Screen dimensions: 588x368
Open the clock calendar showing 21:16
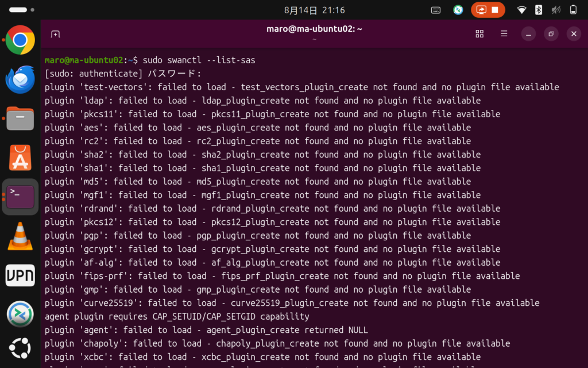click(314, 10)
